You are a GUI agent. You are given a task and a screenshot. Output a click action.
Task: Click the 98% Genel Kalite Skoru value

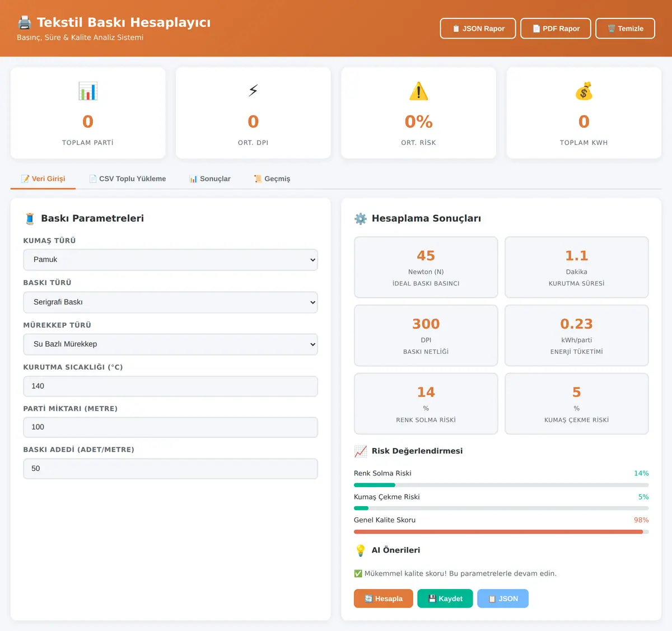click(641, 520)
